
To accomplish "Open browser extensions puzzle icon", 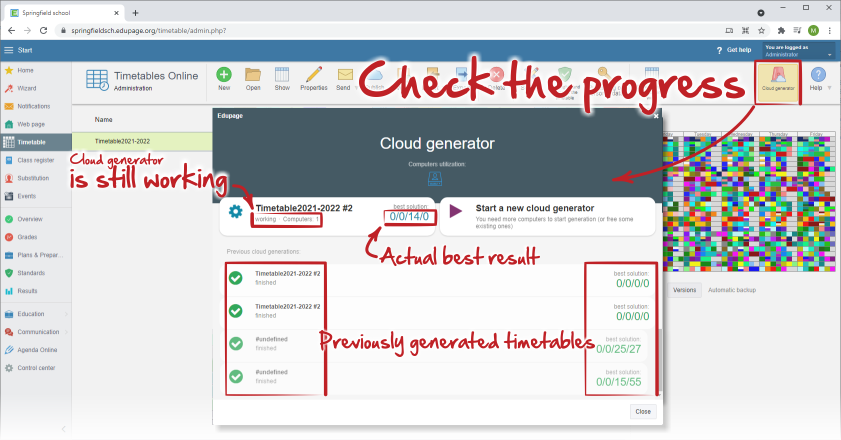I will point(781,31).
